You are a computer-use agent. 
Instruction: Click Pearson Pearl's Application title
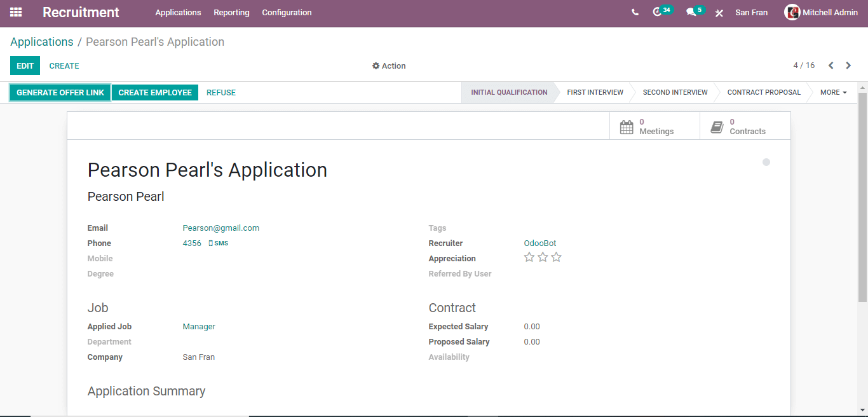pyautogui.click(x=207, y=170)
